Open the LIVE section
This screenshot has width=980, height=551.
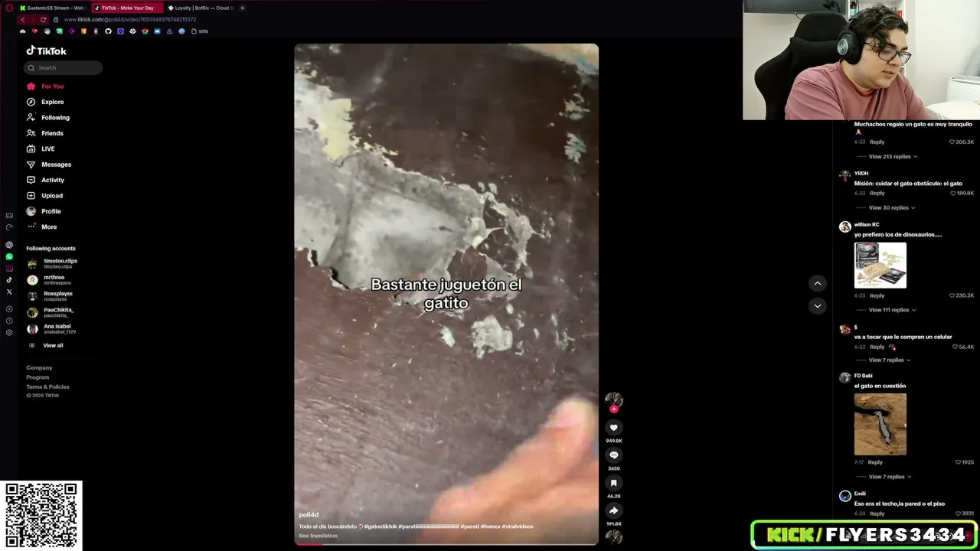click(41, 148)
